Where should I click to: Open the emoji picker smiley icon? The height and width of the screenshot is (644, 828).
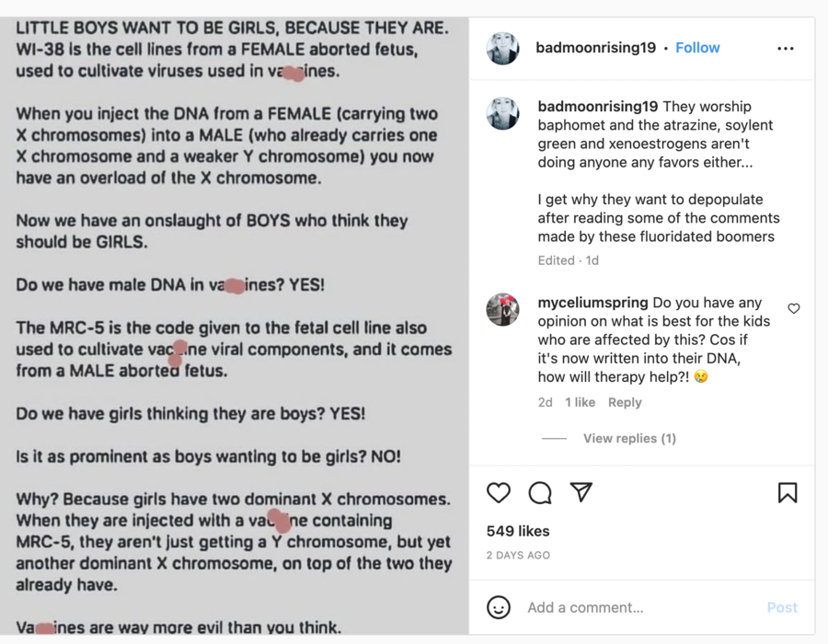click(x=498, y=607)
